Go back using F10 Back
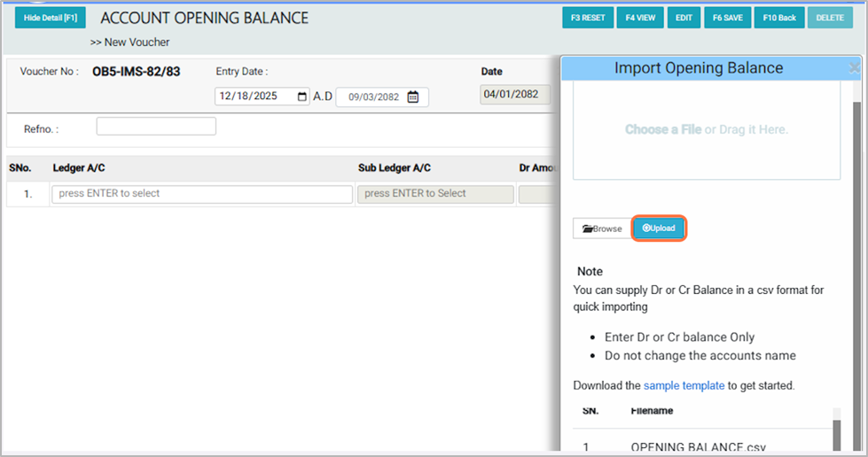The width and height of the screenshot is (868, 457). point(778,18)
